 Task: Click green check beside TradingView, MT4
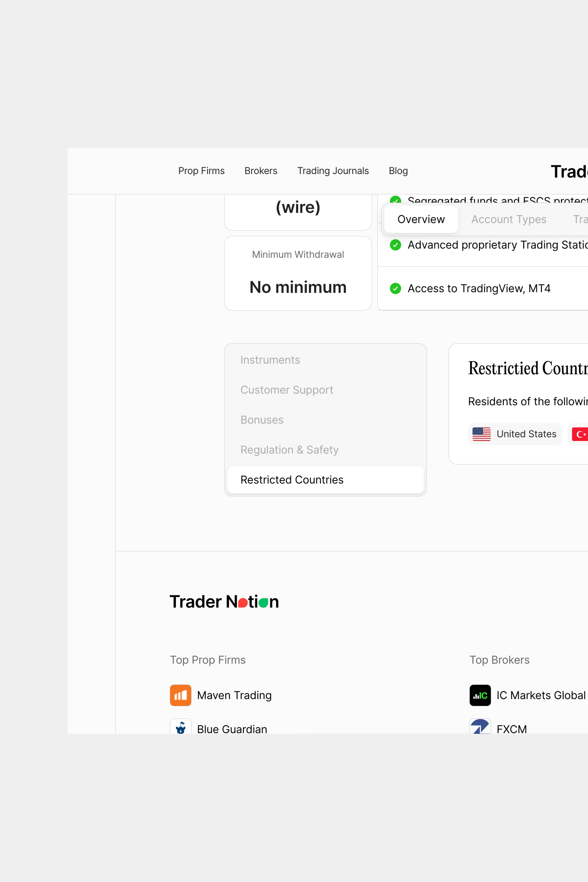(395, 288)
